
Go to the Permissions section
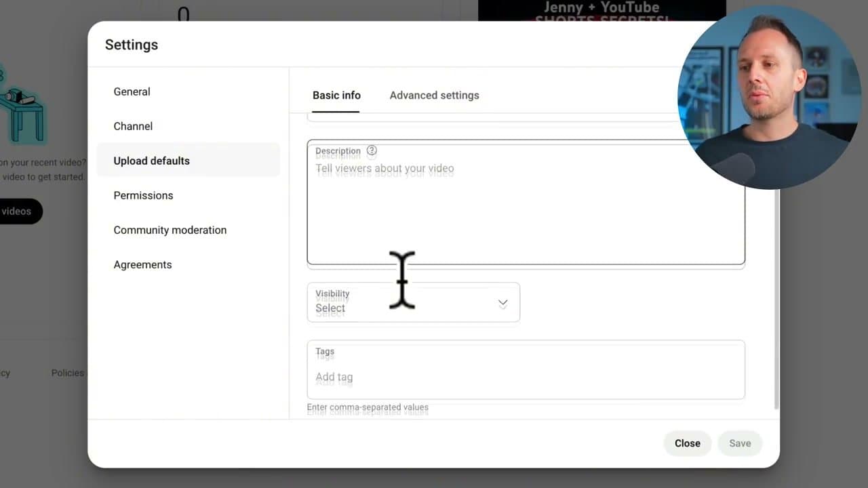click(143, 195)
